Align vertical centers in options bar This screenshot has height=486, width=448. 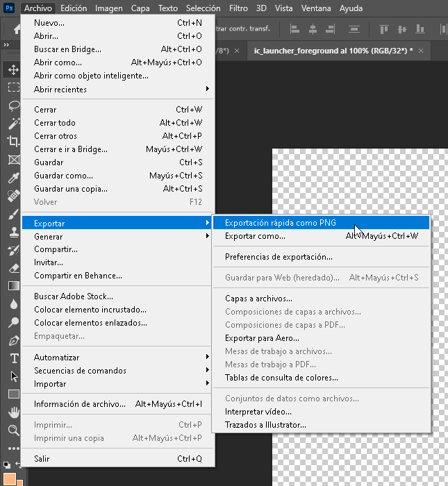(401, 29)
